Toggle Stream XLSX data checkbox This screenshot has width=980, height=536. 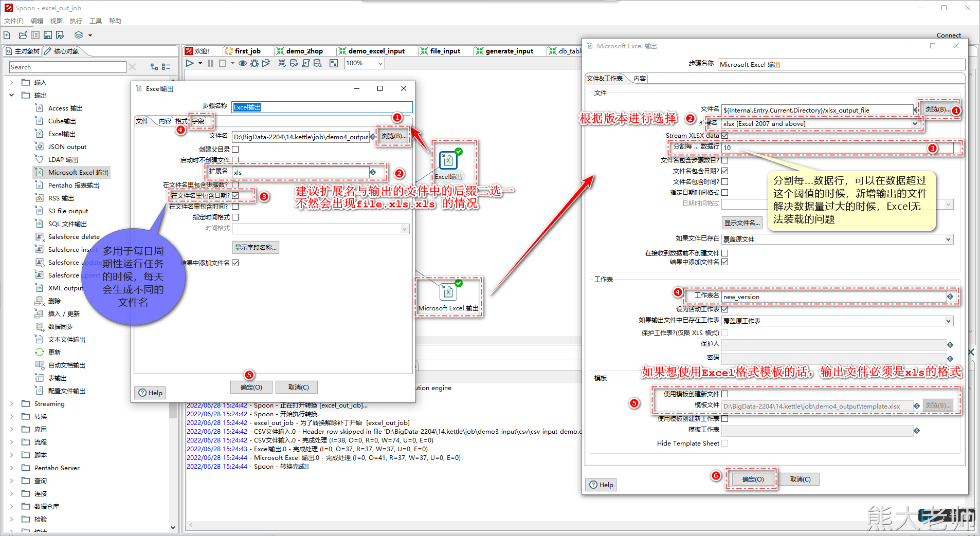click(x=725, y=135)
